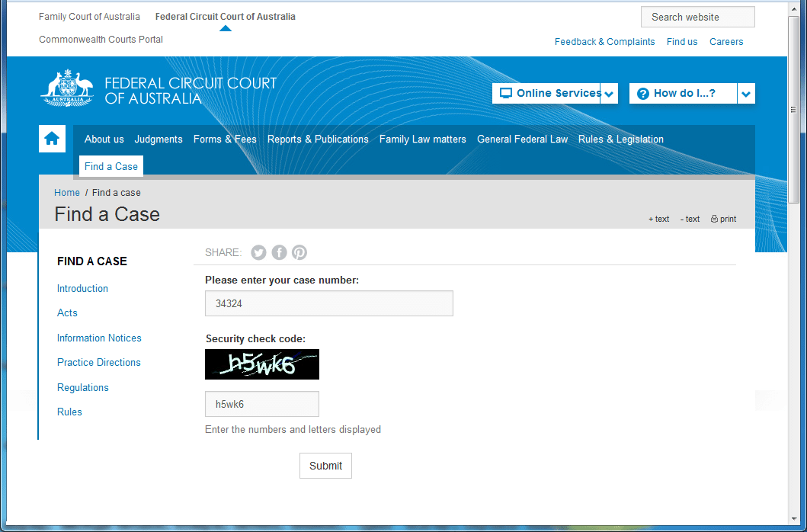
Task: Click the scrollbar down arrow
Action: point(793,518)
